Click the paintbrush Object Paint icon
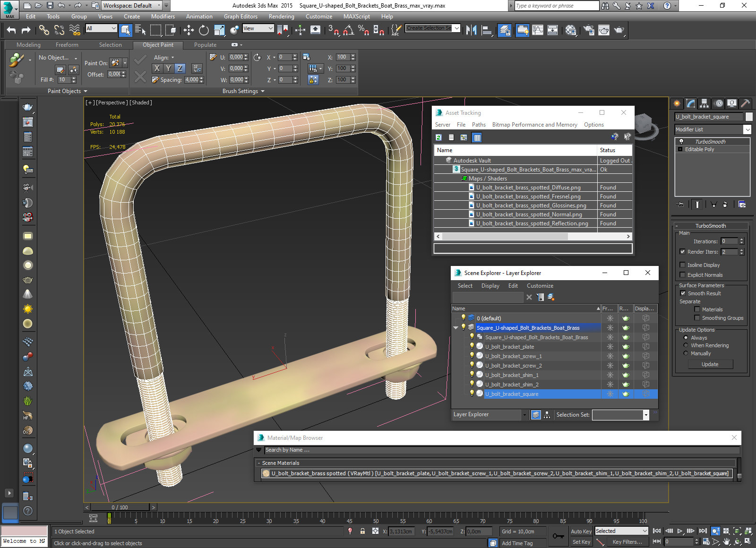Viewport: 756px width, 548px height. click(17, 60)
